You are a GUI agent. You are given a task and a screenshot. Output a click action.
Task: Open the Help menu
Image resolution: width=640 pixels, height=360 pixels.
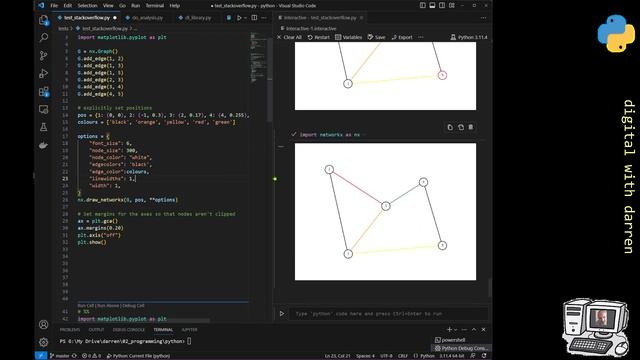(175, 6)
